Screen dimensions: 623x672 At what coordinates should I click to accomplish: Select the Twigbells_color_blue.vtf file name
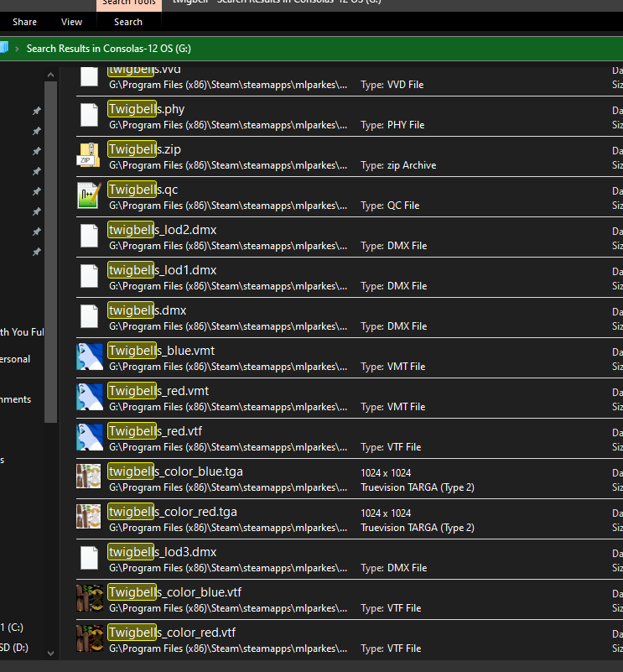click(174, 592)
